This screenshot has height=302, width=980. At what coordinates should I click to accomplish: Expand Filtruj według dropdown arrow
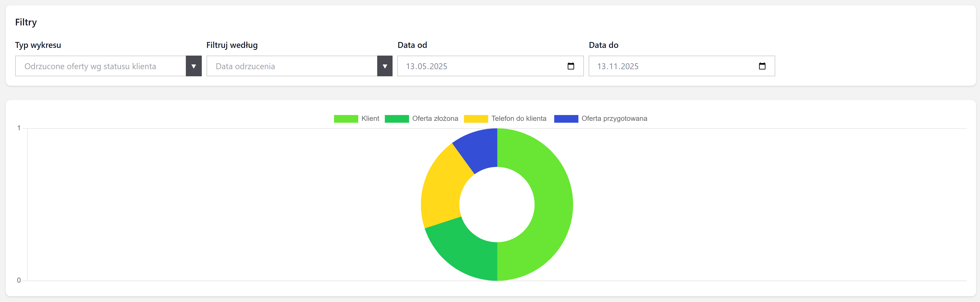(x=385, y=66)
